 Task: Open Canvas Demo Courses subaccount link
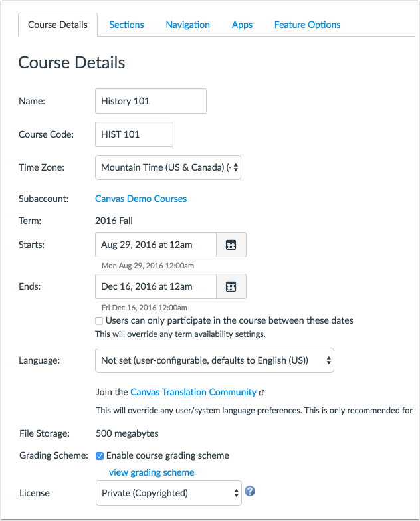pos(141,199)
